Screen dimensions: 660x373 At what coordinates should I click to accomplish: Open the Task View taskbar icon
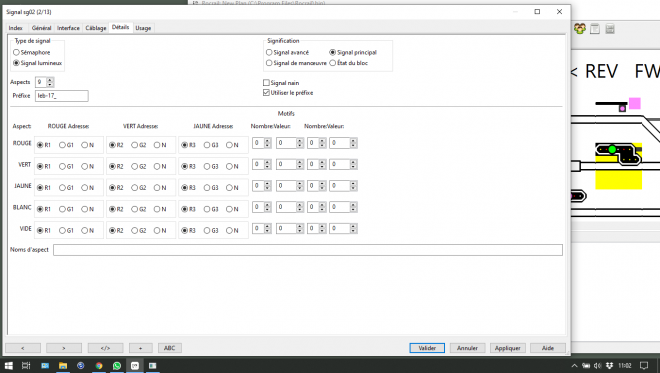pos(26,365)
